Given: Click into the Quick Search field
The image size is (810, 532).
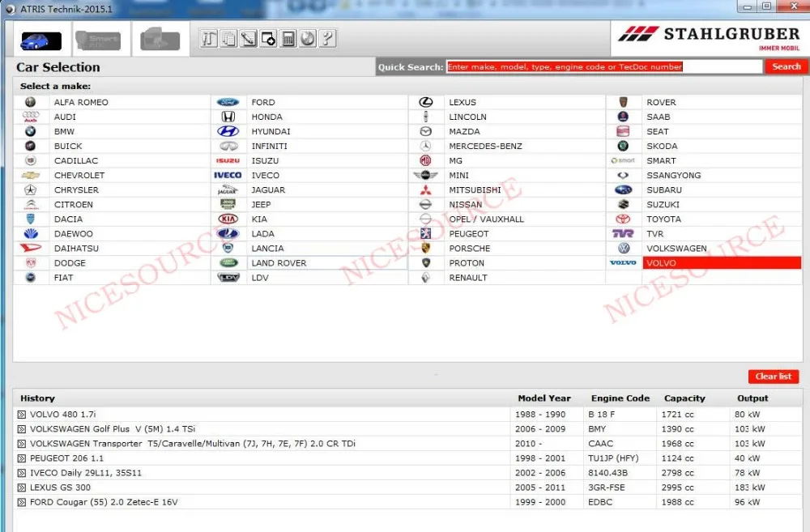Looking at the screenshot, I should click(x=604, y=66).
